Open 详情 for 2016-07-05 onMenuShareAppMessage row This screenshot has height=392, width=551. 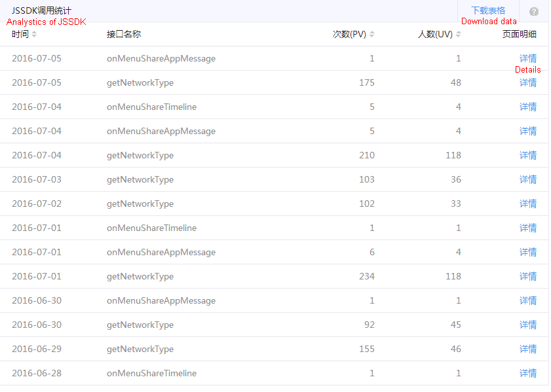(528, 58)
